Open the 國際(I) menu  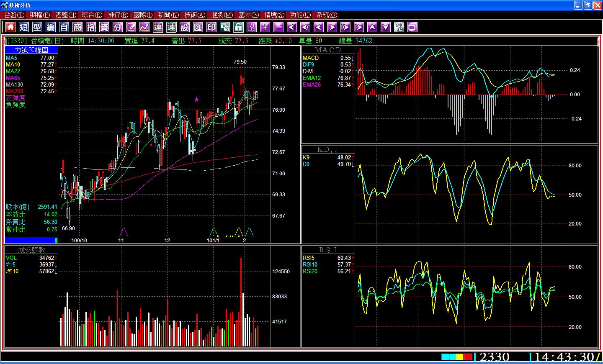143,15
